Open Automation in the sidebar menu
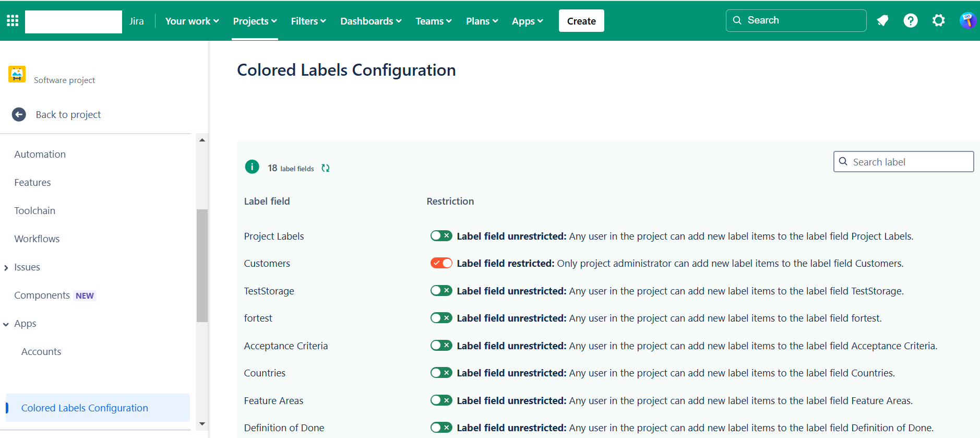 [x=40, y=155]
